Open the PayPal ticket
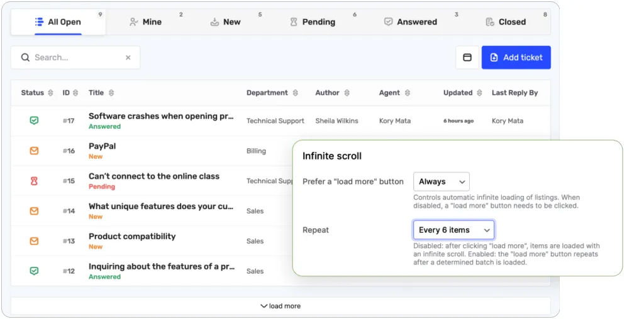This screenshot has height=319, width=644. [x=103, y=146]
